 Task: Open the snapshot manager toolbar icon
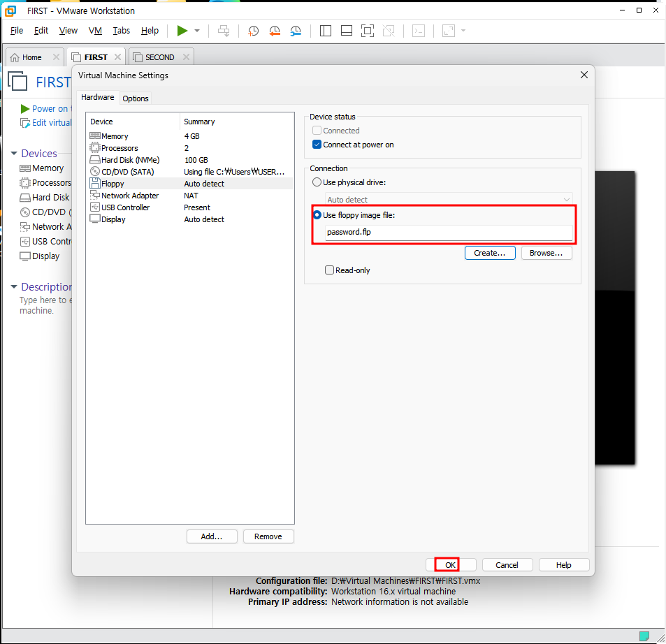point(296,31)
